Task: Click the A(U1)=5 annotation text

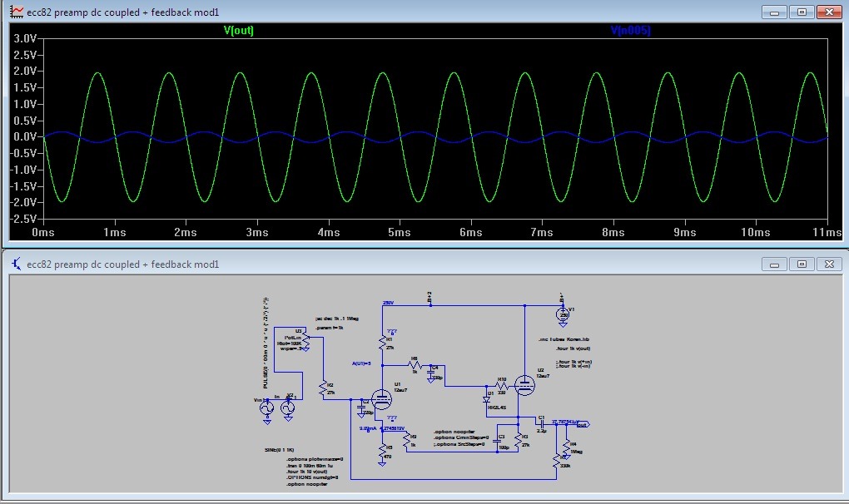Action: tap(362, 363)
